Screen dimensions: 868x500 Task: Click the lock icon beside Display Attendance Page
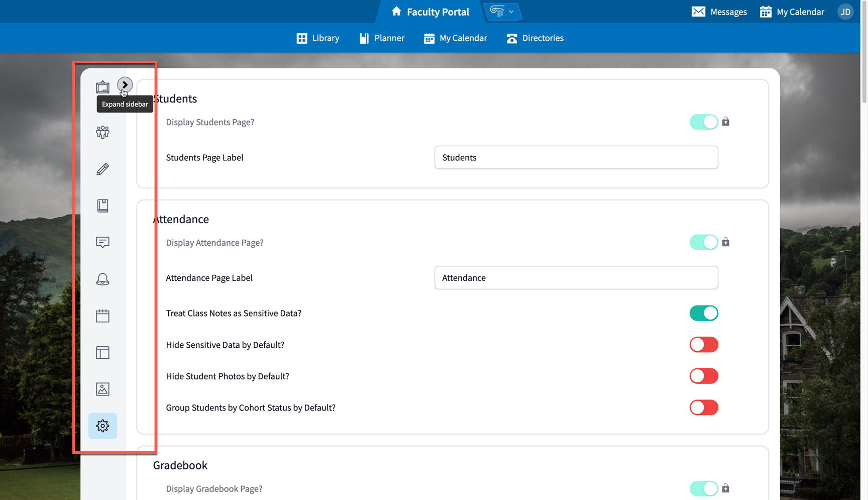(726, 242)
